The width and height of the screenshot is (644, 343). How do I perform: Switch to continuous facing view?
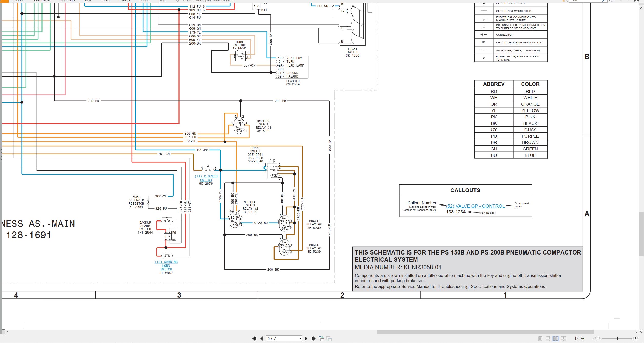(x=563, y=338)
